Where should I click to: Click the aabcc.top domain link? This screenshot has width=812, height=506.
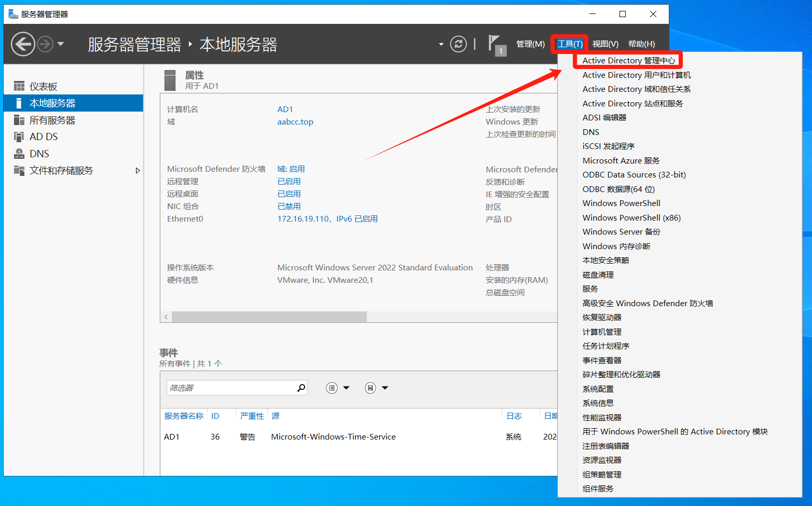click(x=295, y=122)
